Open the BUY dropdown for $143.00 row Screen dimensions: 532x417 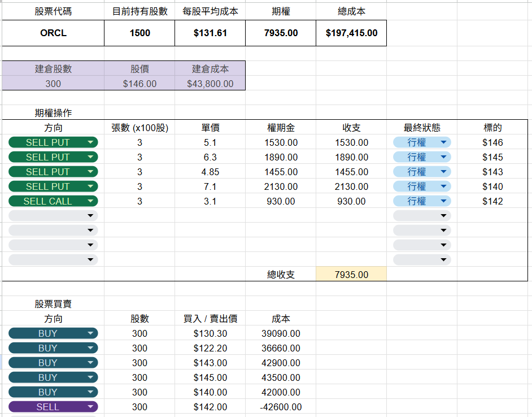pyautogui.click(x=53, y=363)
